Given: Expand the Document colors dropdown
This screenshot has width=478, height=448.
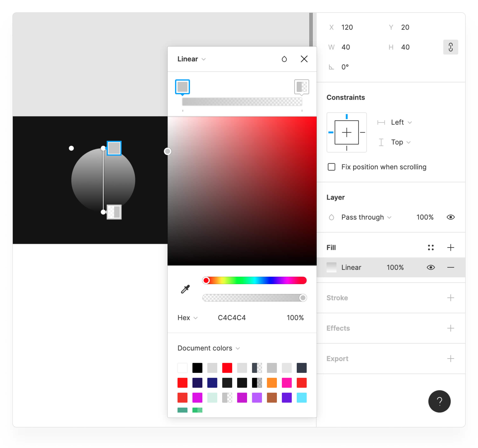Looking at the screenshot, I should pyautogui.click(x=209, y=348).
